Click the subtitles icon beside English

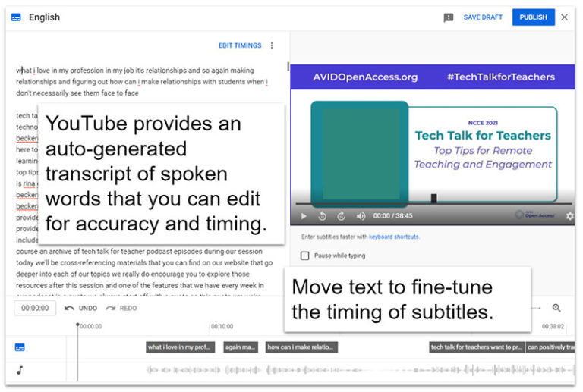[x=16, y=17]
